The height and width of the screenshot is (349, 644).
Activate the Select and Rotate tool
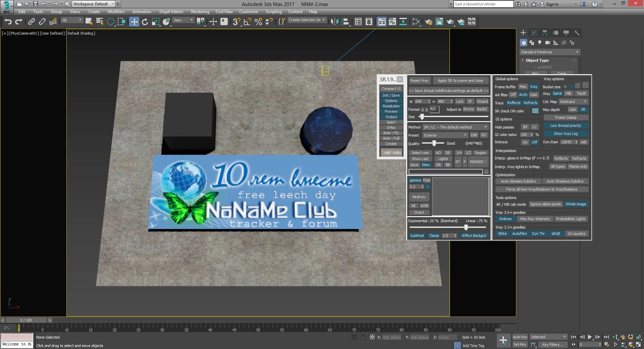pos(145,22)
